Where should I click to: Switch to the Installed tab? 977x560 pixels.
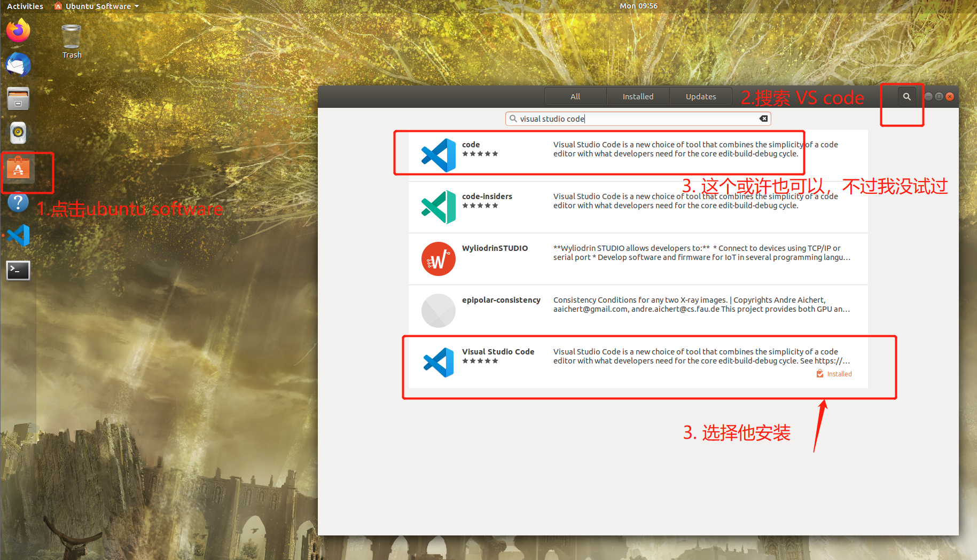[x=638, y=97]
